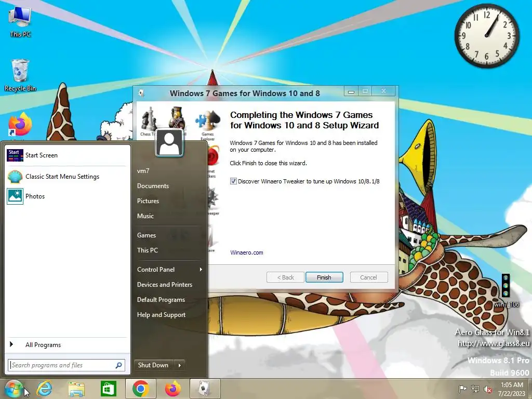
Task: Open the Recycle Bin desktop icon
Action: coord(20,75)
